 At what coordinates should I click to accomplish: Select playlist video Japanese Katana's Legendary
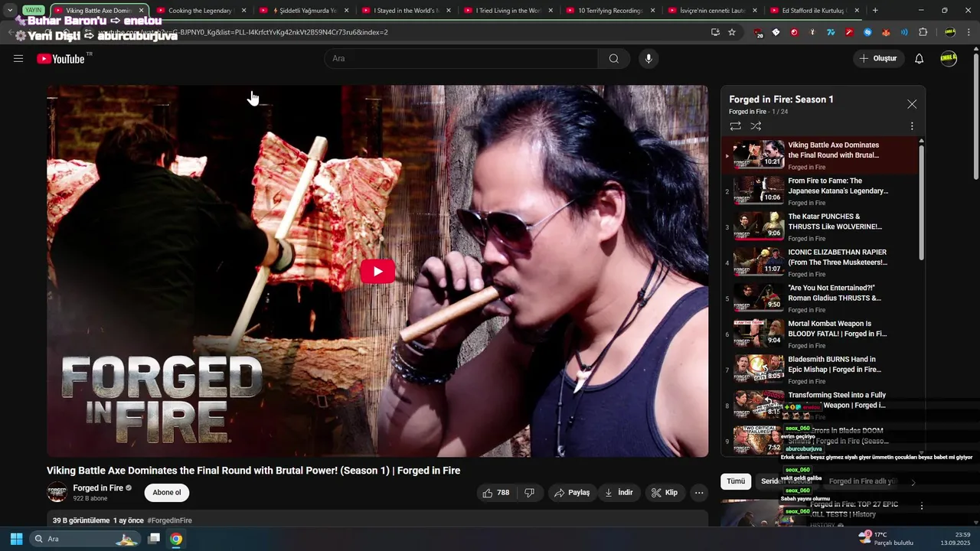point(819,191)
